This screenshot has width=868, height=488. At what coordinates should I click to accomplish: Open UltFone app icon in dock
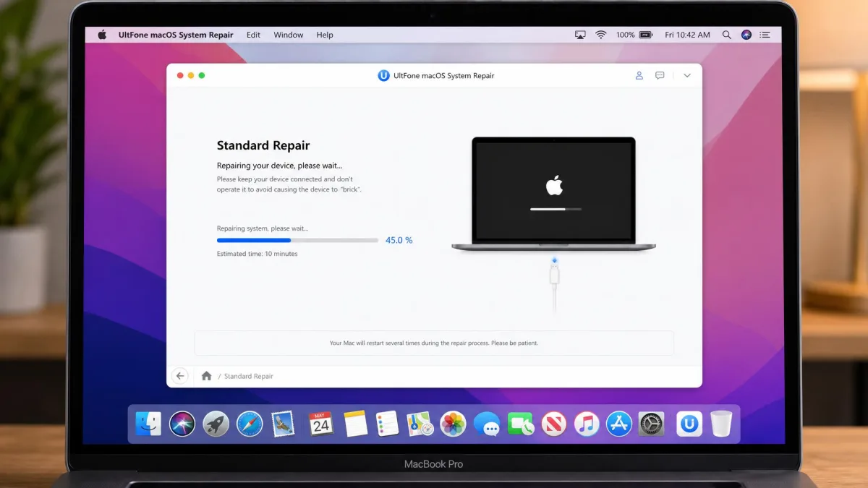[x=689, y=424]
